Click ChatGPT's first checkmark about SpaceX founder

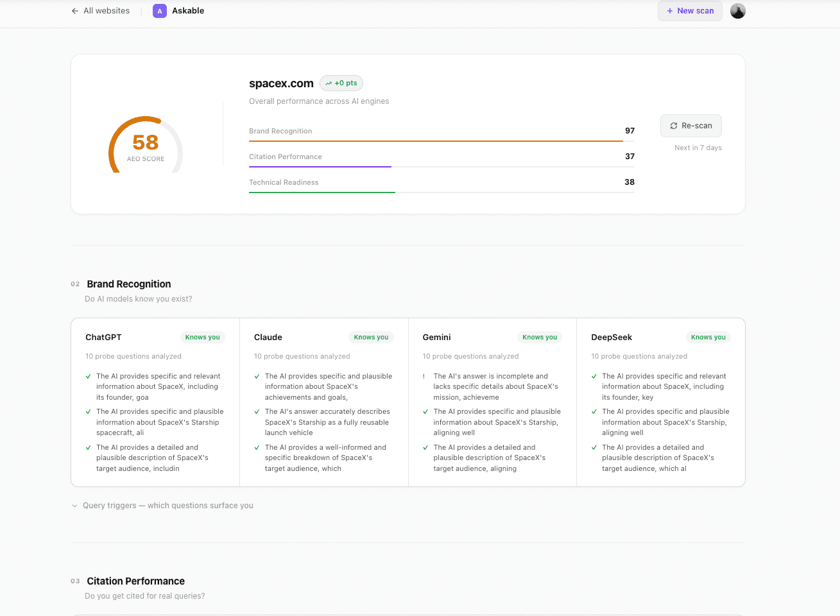[x=88, y=377]
